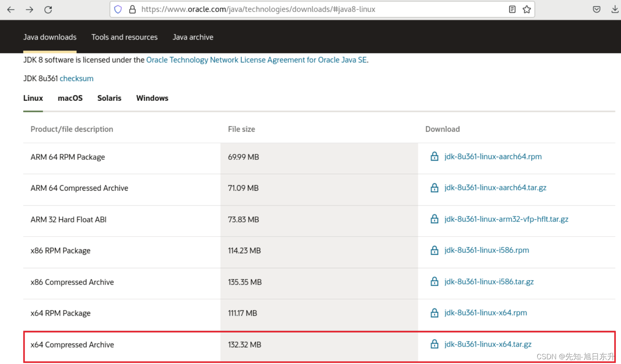621x364 pixels.
Task: Save page to Pocket icon
Action: click(596, 9)
